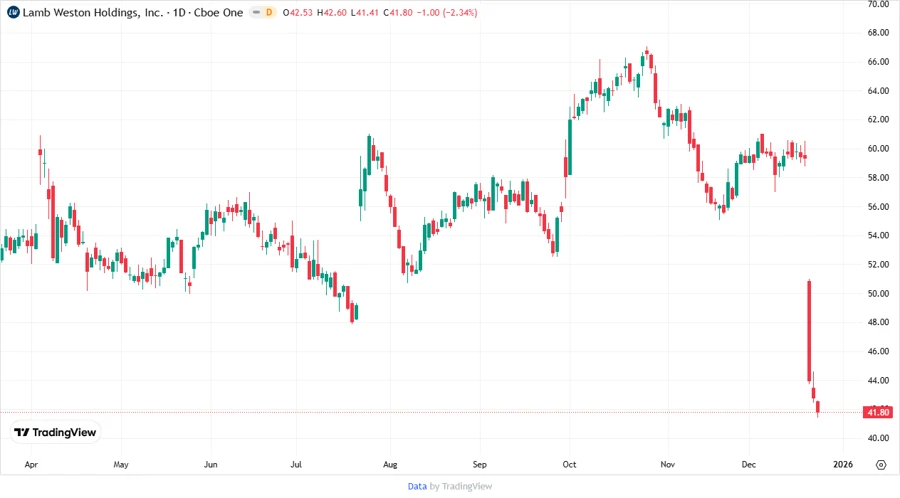The width and height of the screenshot is (900, 498).
Task: Click the 54.00 price axis label
Action: 878,235
